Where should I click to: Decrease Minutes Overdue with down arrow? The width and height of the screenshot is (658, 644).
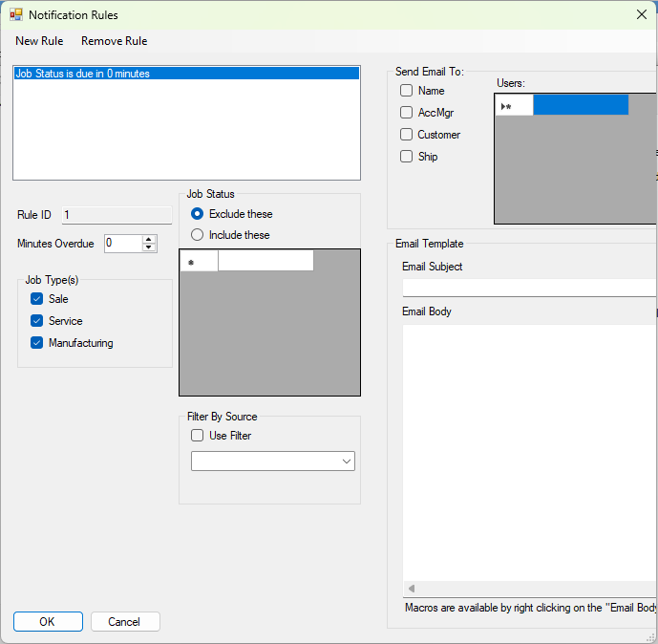pyautogui.click(x=149, y=247)
